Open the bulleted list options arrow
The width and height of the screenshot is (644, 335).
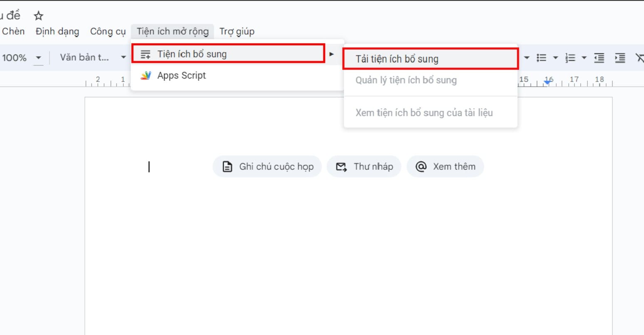tap(555, 58)
